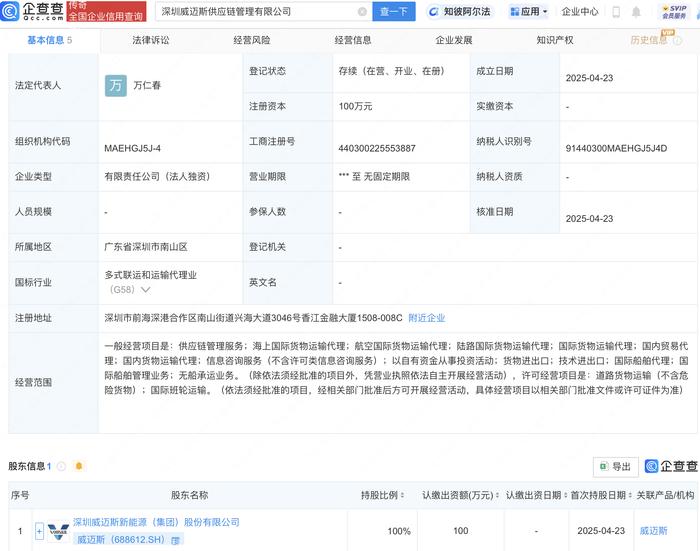Switch to 经营风险 tab
700x551 pixels.
tap(252, 40)
